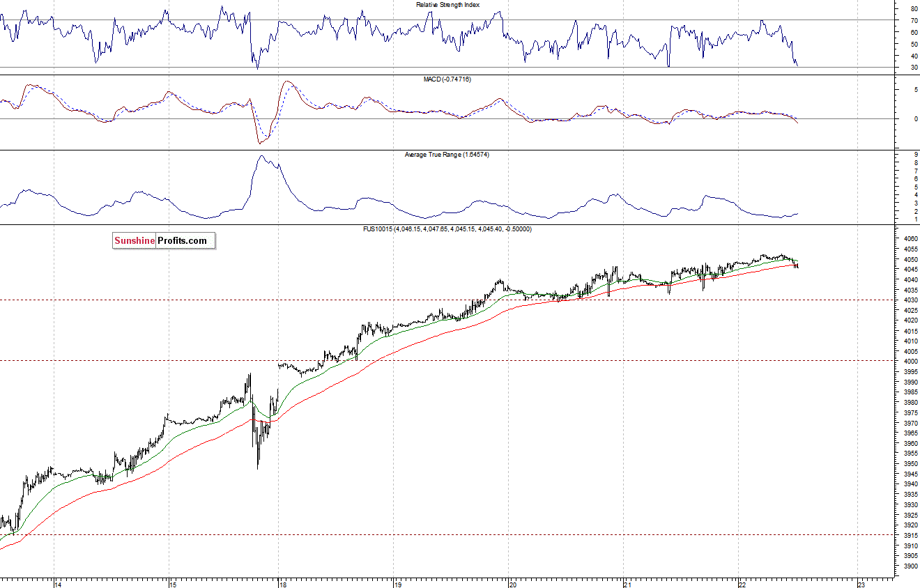Select the MACD (-0.74716) indicator label
920x588 pixels.
447,79
